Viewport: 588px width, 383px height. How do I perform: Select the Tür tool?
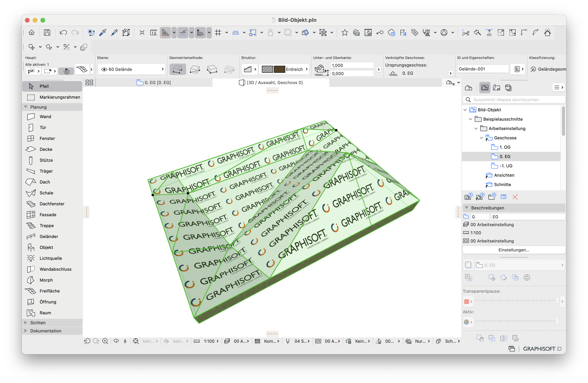(x=52, y=127)
